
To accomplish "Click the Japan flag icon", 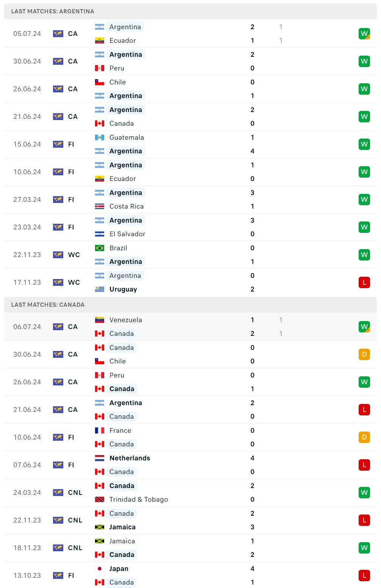I will 100,569.
